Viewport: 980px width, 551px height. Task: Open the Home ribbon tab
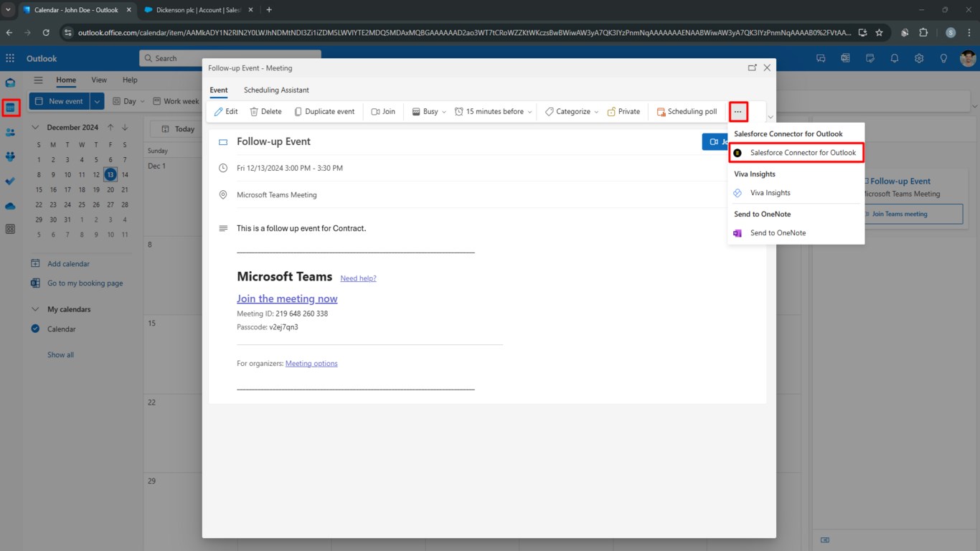tap(66, 80)
